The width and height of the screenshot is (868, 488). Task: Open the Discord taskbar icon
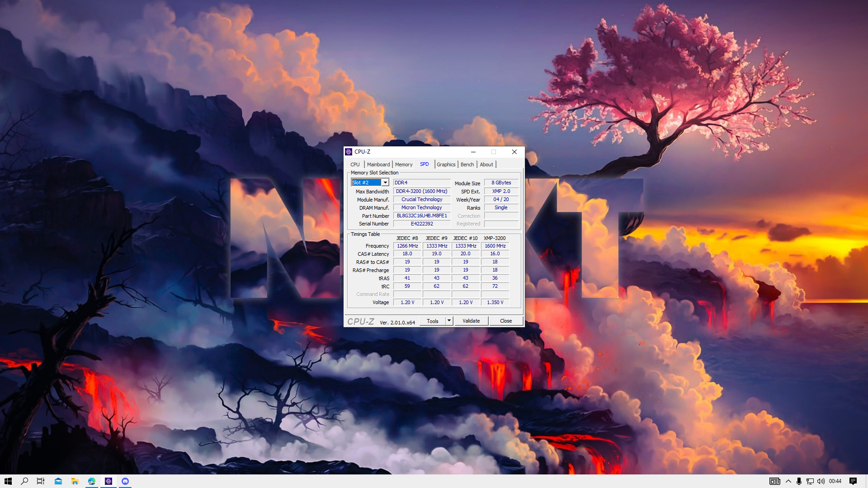125,481
